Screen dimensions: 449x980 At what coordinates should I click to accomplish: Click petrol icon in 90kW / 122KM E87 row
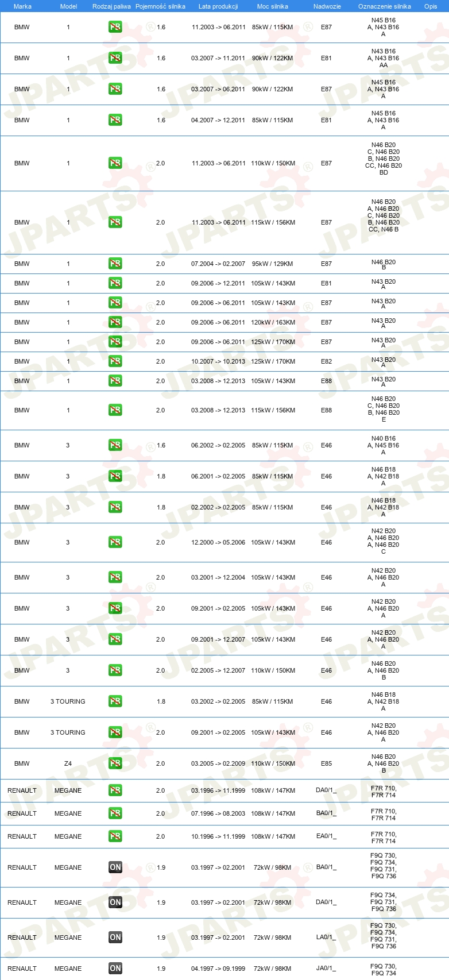pyautogui.click(x=115, y=89)
